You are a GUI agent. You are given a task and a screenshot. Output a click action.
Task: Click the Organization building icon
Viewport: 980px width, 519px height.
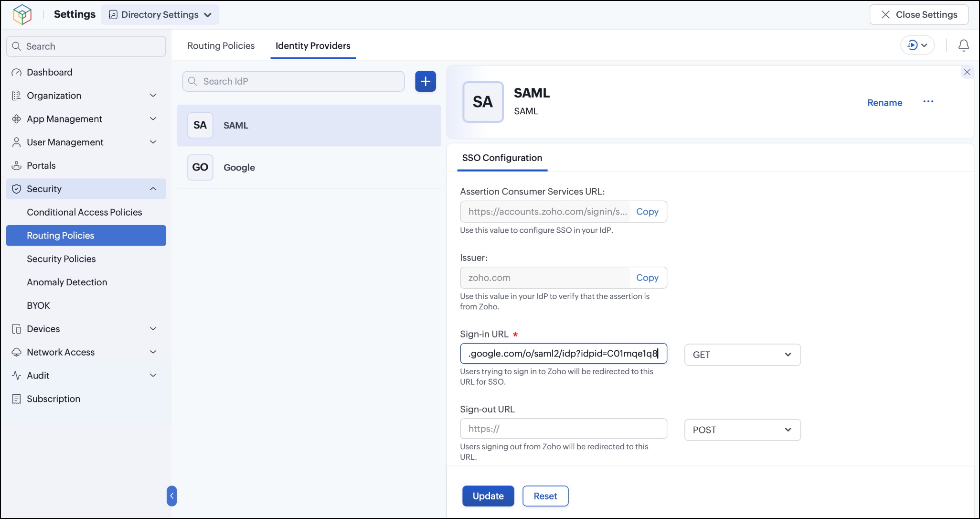click(17, 96)
